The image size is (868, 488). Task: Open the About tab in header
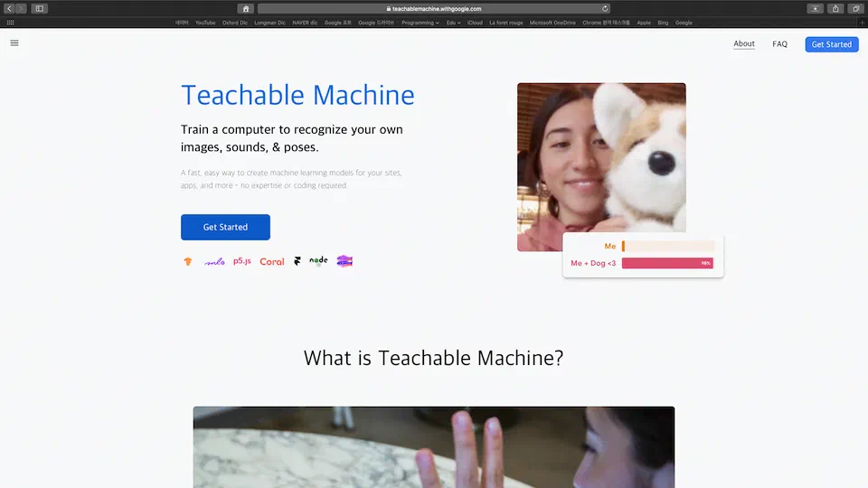pos(744,43)
